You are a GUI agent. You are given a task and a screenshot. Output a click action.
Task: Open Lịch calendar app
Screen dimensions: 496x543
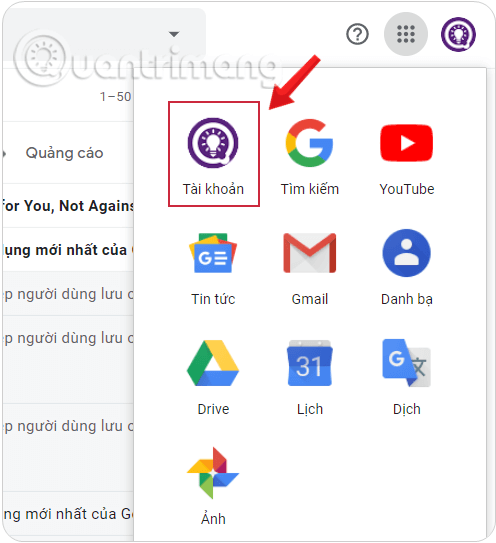[310, 377]
